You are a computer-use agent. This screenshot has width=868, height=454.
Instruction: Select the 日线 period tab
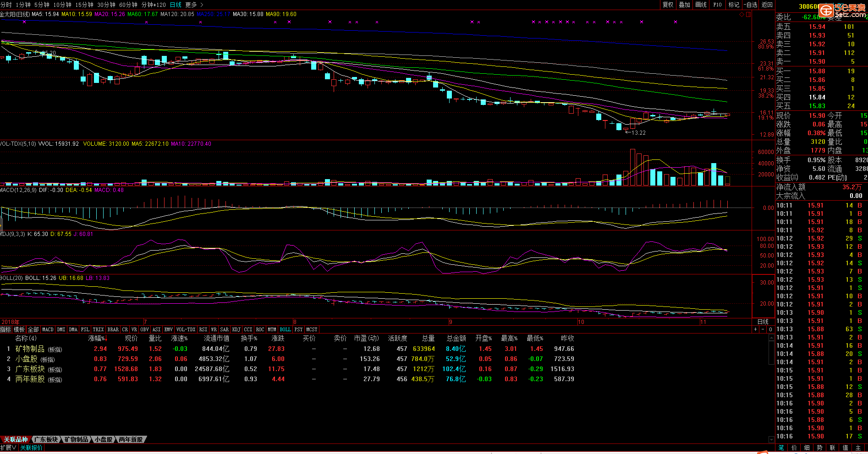(176, 5)
